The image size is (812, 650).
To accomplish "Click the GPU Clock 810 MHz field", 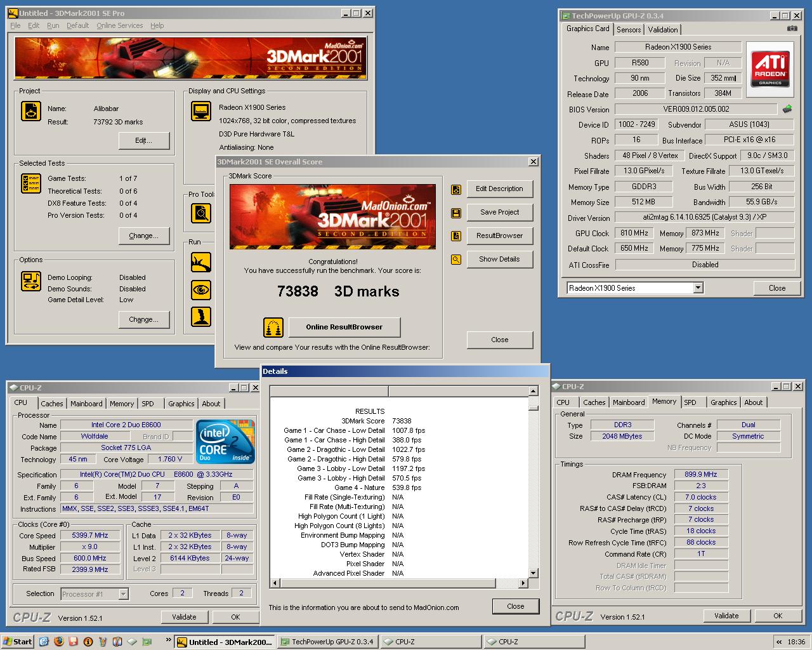I will [634, 234].
